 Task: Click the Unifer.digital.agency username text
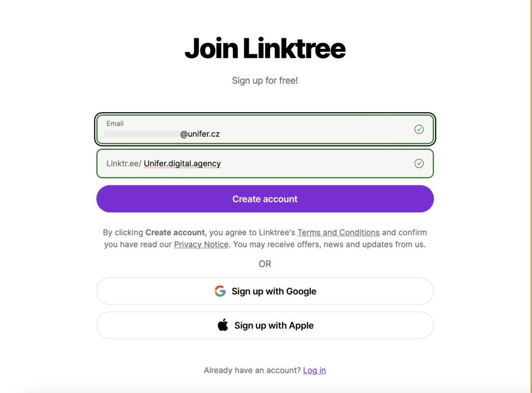point(182,164)
